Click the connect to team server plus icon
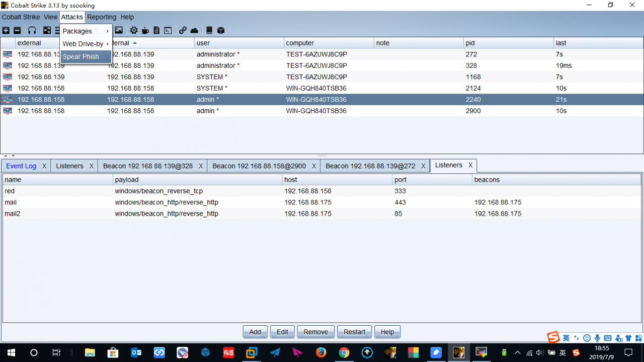This screenshot has width=644, height=362. [x=6, y=31]
